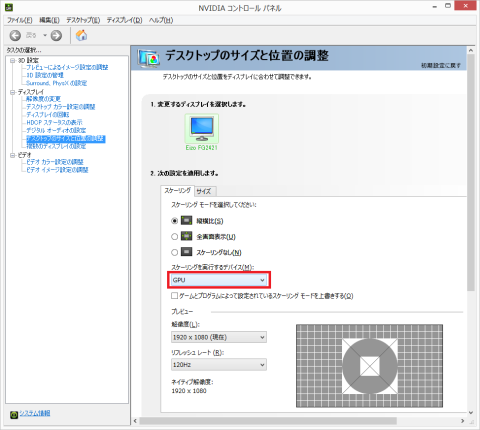Open the 1920 x 1080 resolution dropdown
The width and height of the screenshot is (480, 430).
tap(219, 337)
